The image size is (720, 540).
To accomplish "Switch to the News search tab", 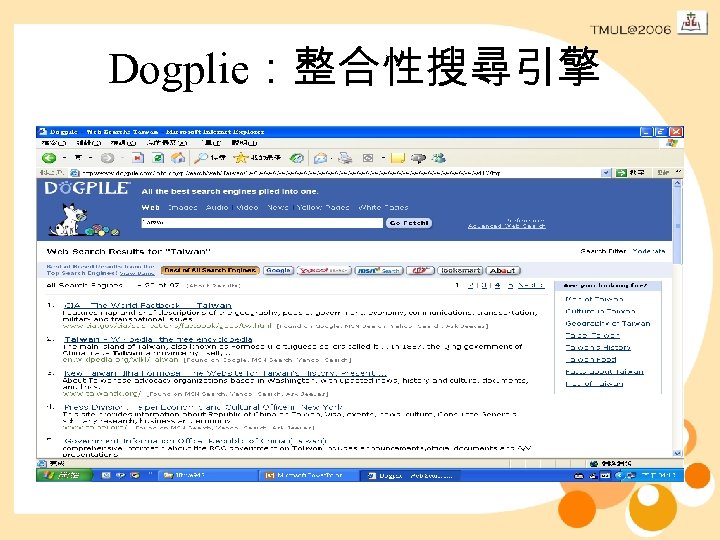I will [x=278, y=208].
